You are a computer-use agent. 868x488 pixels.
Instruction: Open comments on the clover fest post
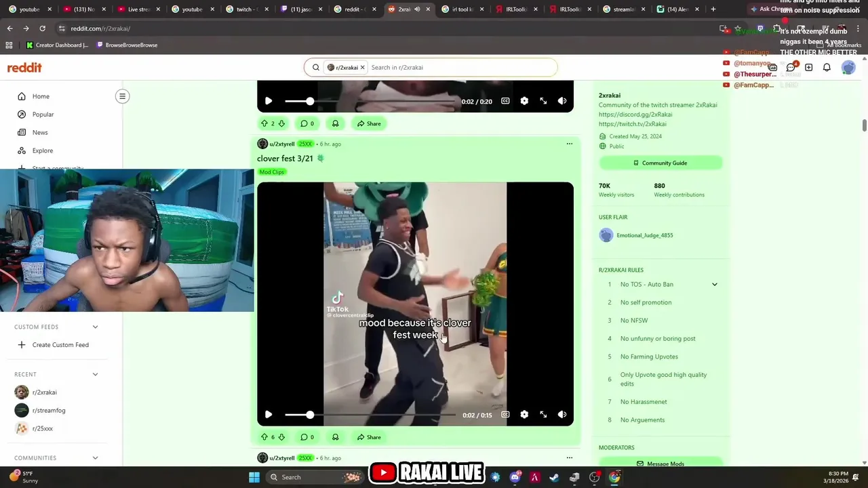[x=307, y=437]
